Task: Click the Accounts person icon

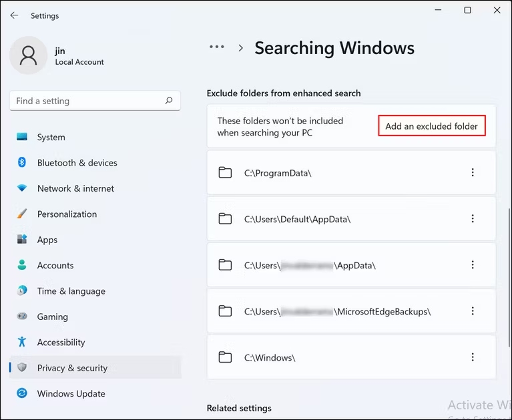Action: [22, 265]
